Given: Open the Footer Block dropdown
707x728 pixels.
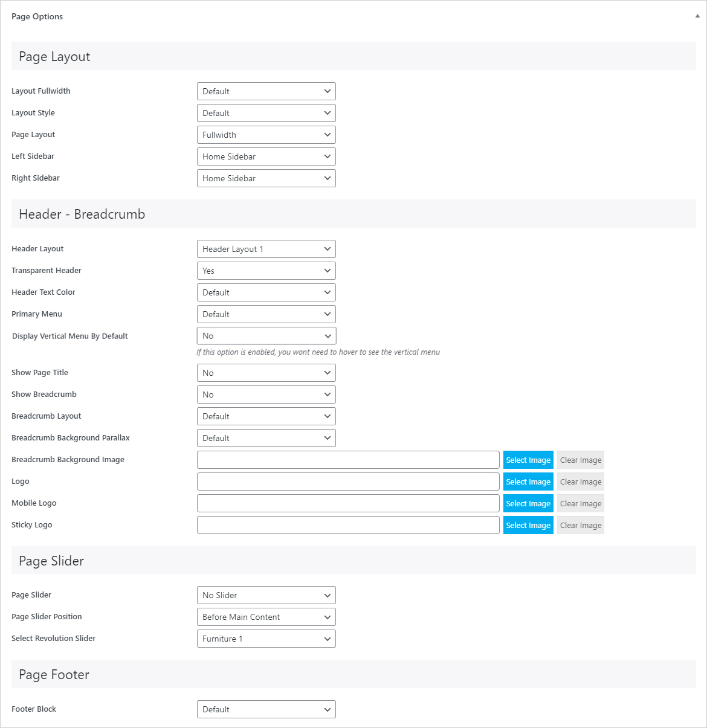Looking at the screenshot, I should 266,709.
